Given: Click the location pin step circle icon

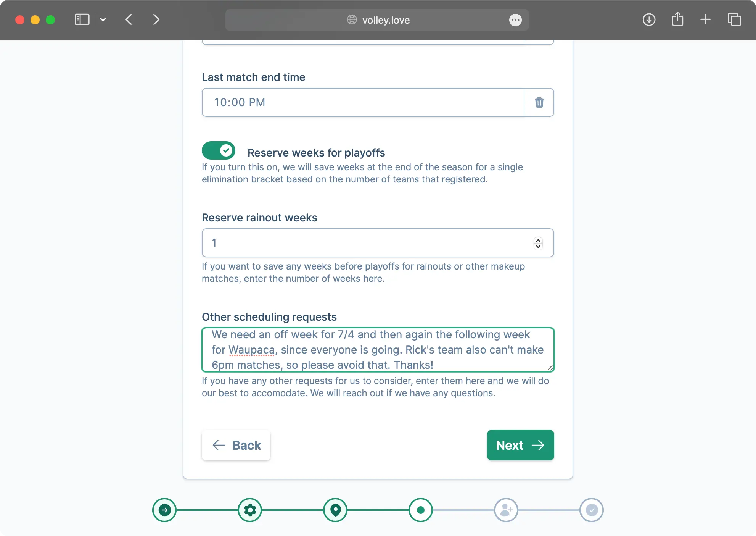Looking at the screenshot, I should (x=335, y=510).
